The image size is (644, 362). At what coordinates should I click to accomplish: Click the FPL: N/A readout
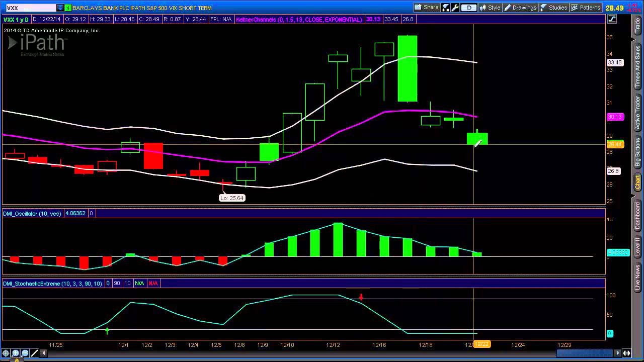[221, 20]
